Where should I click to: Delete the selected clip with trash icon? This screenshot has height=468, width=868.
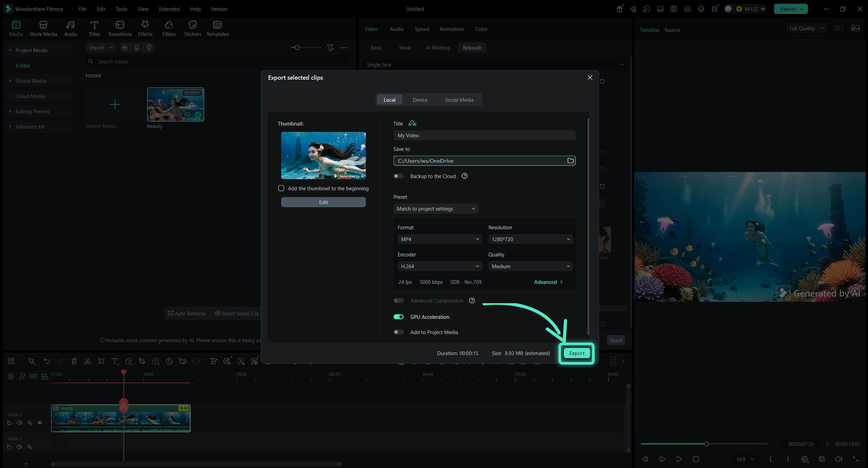coord(74,361)
